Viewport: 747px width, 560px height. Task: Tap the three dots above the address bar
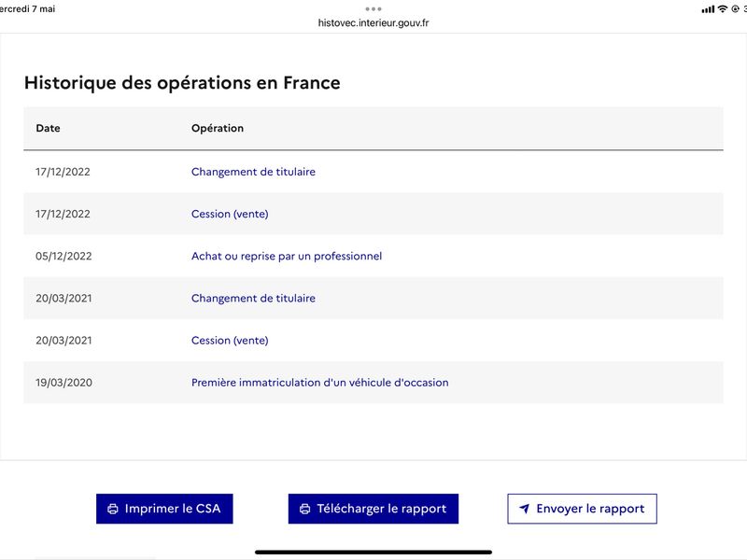(x=373, y=9)
